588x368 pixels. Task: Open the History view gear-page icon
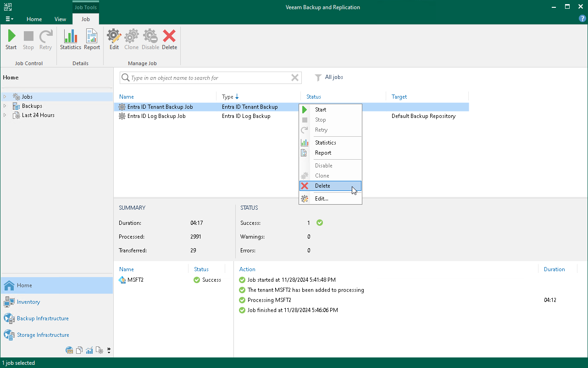tap(100, 351)
